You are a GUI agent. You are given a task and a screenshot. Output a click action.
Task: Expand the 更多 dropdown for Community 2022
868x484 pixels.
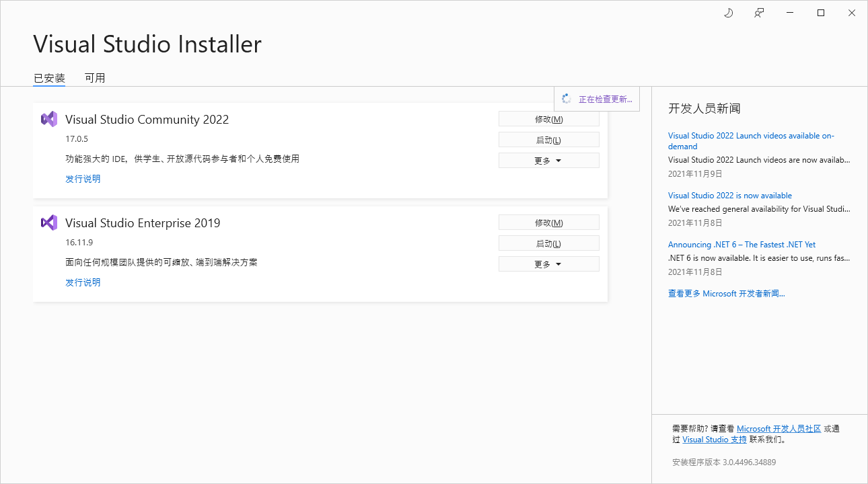click(x=548, y=160)
